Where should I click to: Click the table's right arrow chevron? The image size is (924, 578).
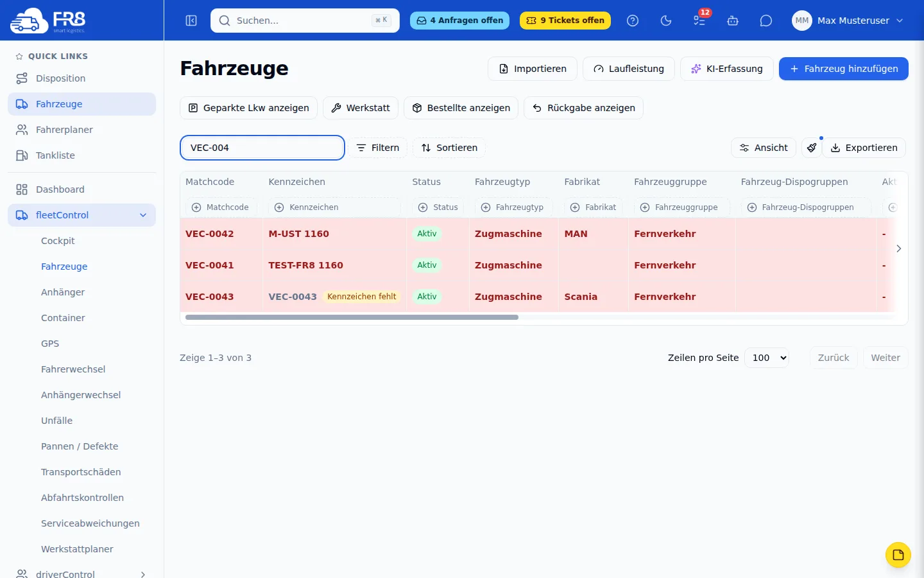click(899, 249)
